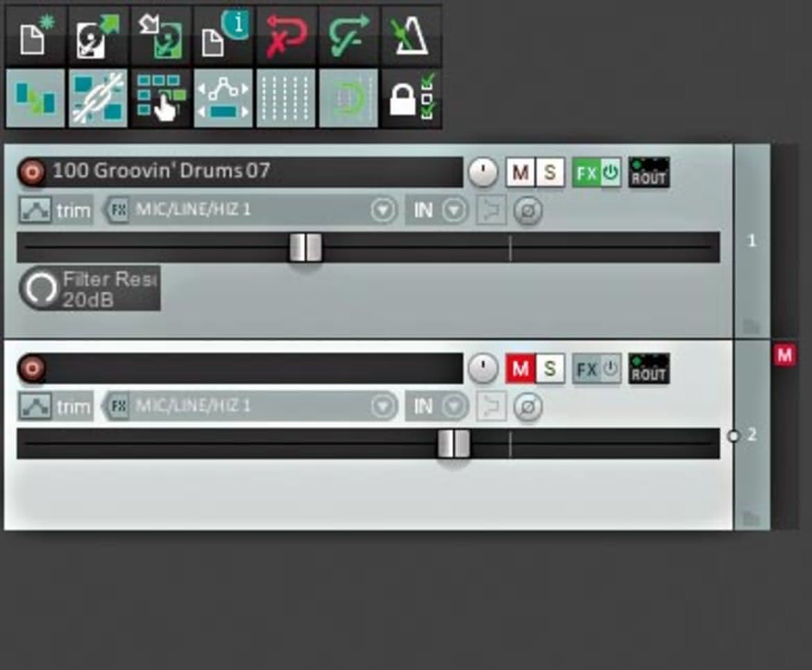Viewport: 812px width, 670px height.
Task: Save project with the green disk icon
Action: 160,36
